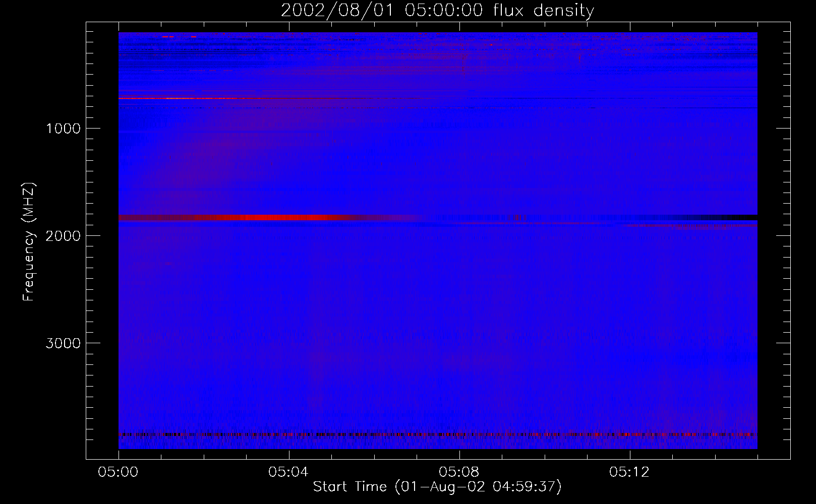Click the bright red emission band near 1800 MHz
The image size is (816, 504).
[272, 217]
